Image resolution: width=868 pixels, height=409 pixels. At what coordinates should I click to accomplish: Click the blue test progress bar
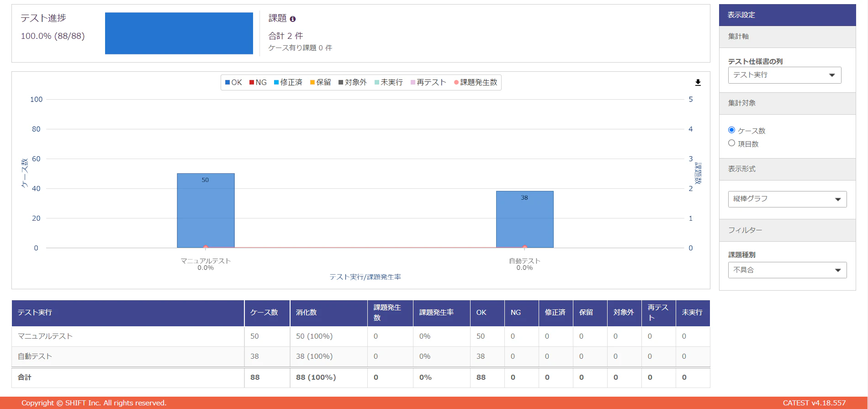(179, 33)
